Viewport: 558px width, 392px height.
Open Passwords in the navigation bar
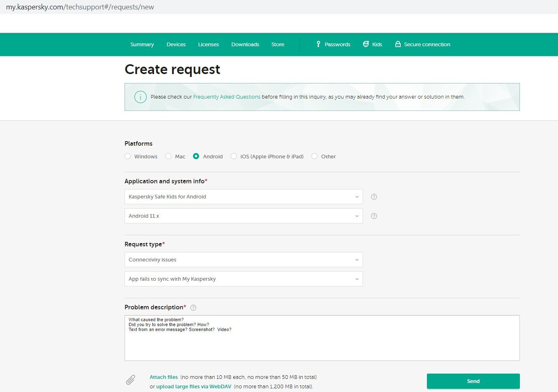click(338, 45)
